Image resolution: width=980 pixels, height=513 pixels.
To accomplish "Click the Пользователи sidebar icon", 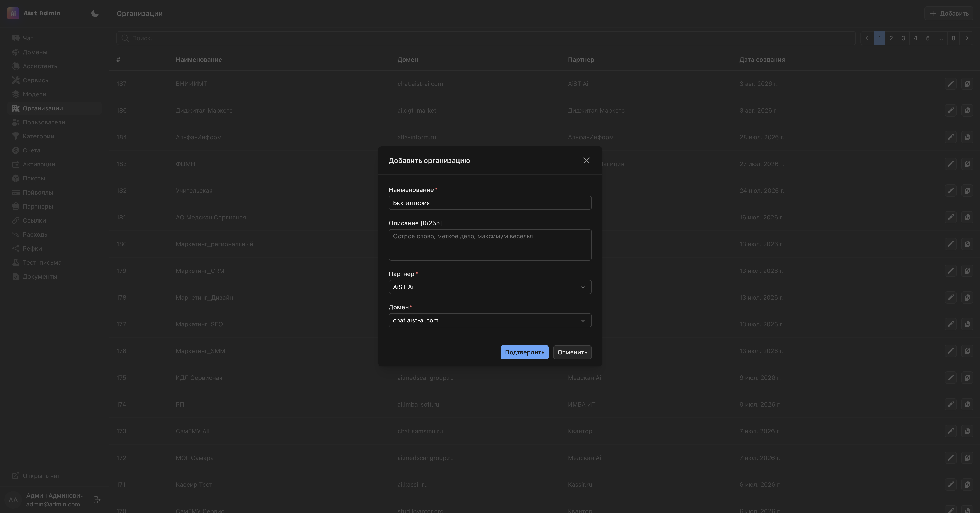I will point(16,122).
